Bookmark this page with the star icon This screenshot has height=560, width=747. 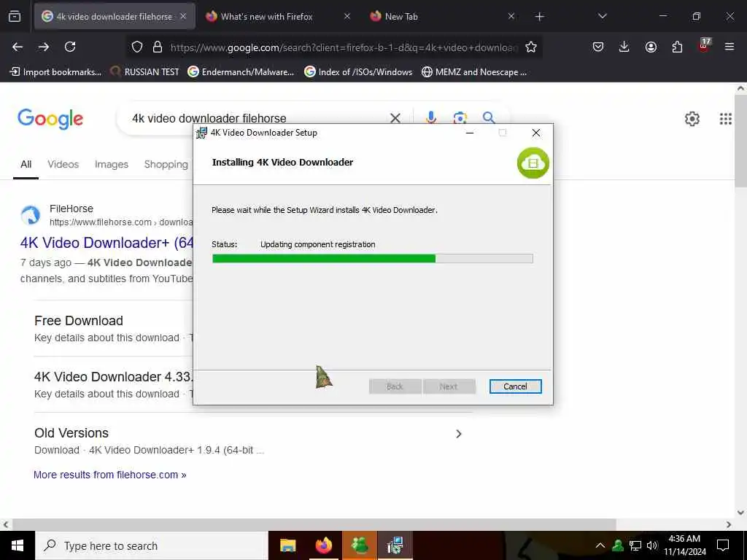click(x=531, y=47)
